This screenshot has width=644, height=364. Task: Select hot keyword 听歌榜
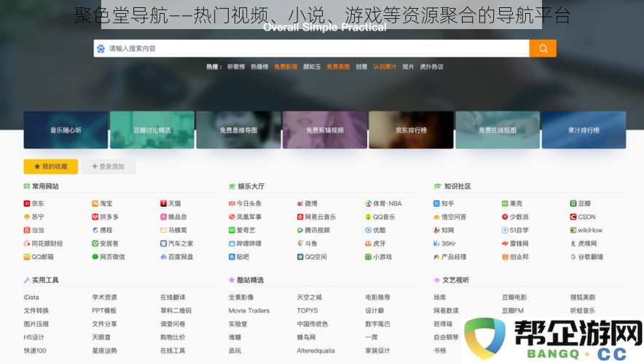(x=236, y=67)
